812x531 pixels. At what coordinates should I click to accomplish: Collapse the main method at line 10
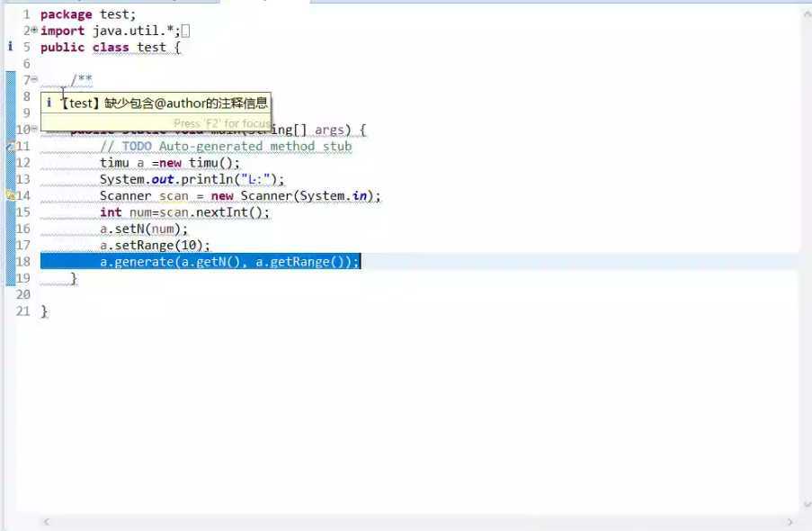(34, 128)
